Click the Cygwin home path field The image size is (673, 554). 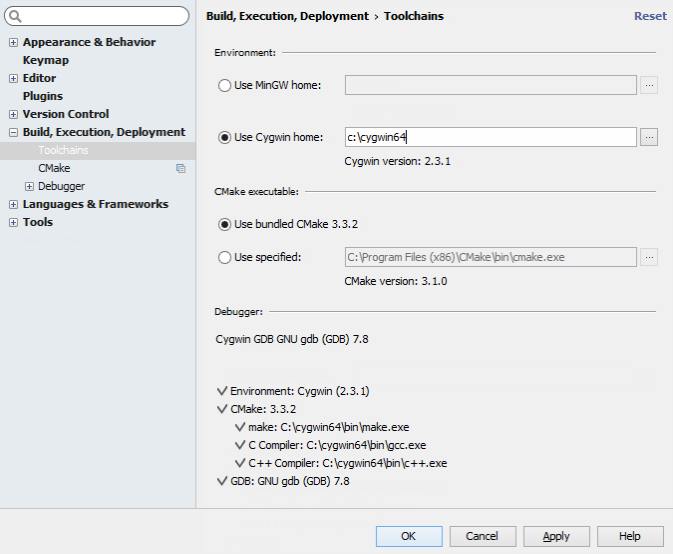[490, 137]
